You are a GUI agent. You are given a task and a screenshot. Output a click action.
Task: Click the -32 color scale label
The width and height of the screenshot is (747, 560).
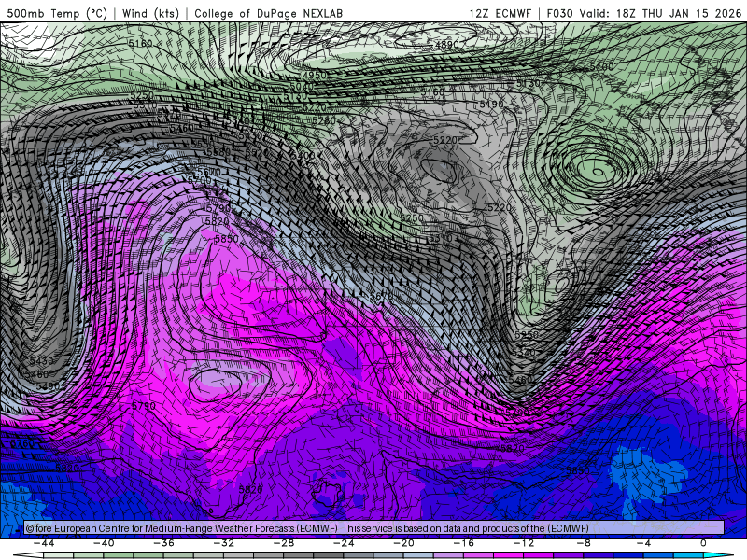click(x=224, y=543)
